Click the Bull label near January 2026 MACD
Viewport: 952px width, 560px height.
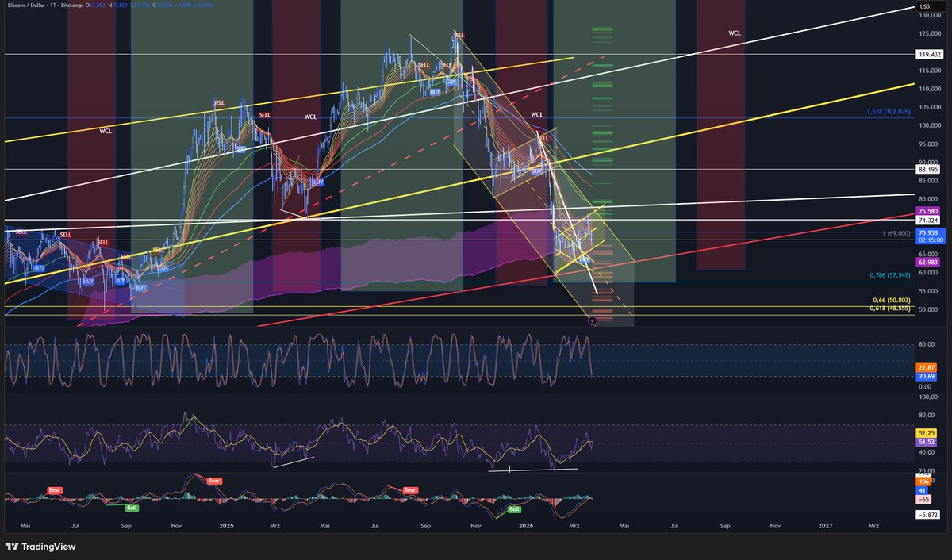pyautogui.click(x=514, y=508)
